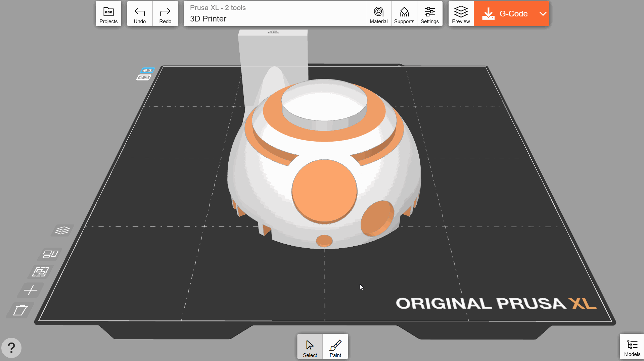Viewport: 644px width, 361px height.
Task: Click the select all objects icon
Action: pos(40,272)
